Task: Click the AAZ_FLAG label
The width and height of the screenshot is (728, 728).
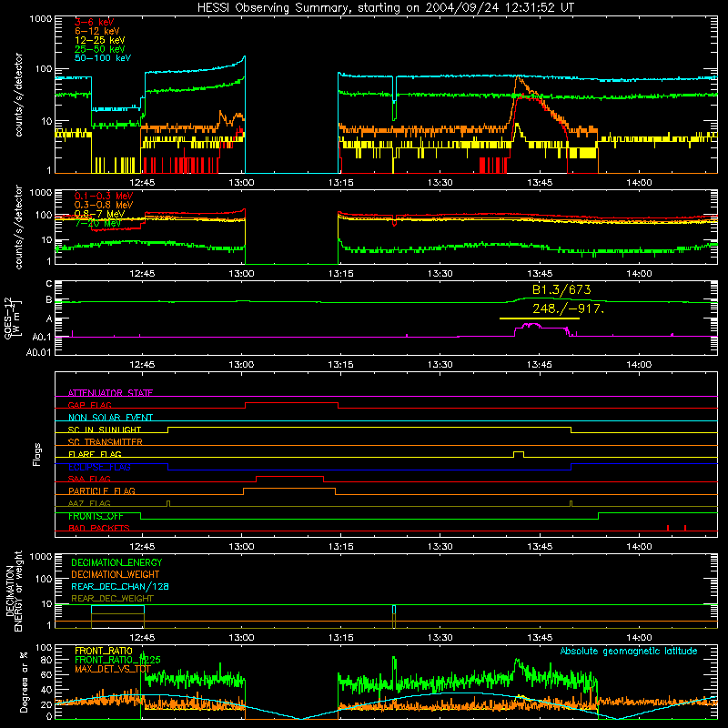Action: tap(89, 503)
